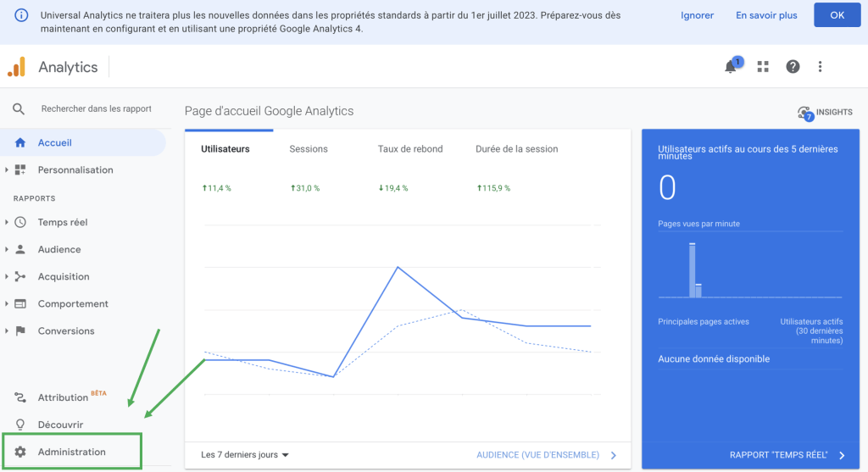
Task: Click the Accueil home icon
Action: tap(20, 142)
